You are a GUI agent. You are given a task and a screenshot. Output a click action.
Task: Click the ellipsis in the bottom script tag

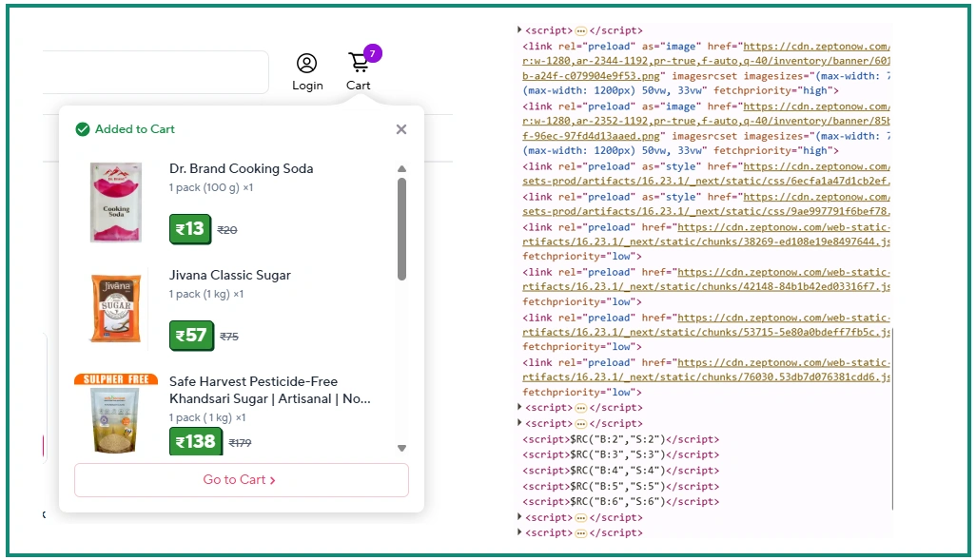pyautogui.click(x=580, y=533)
